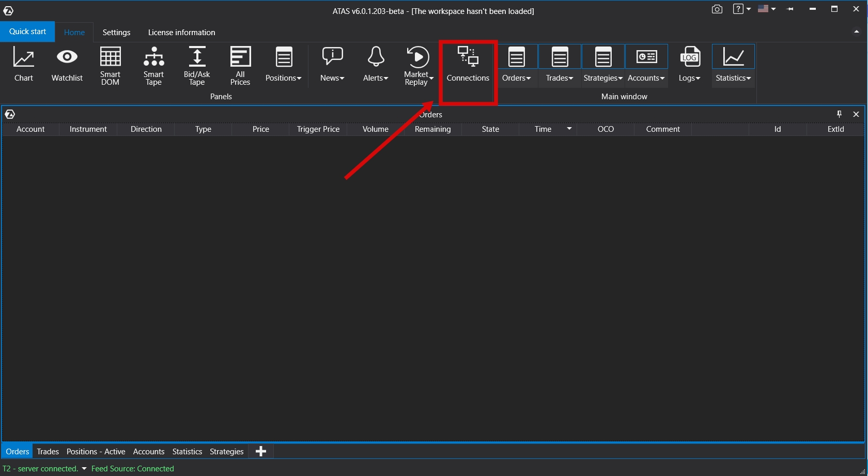Toggle the Accounts main window button
This screenshot has width=868, height=476.
click(x=646, y=64)
